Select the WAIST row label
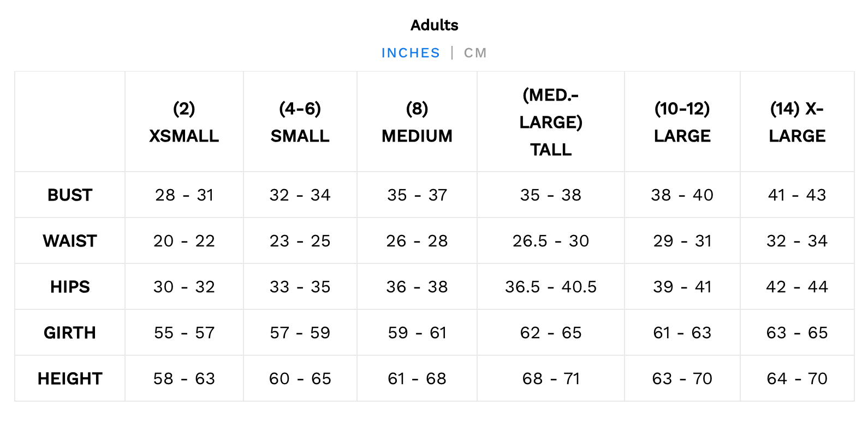Image resolution: width=868 pixels, height=423 pixels. (x=70, y=241)
